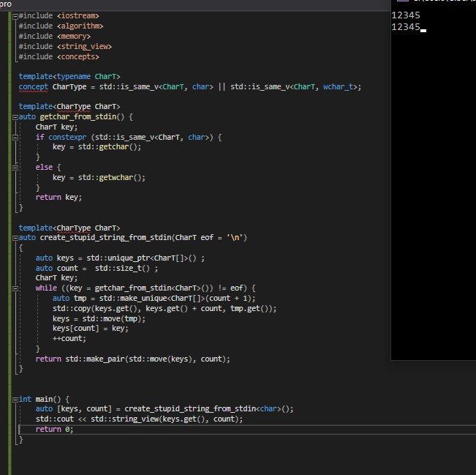Click the 'std::size_t()' initializer

(122, 269)
